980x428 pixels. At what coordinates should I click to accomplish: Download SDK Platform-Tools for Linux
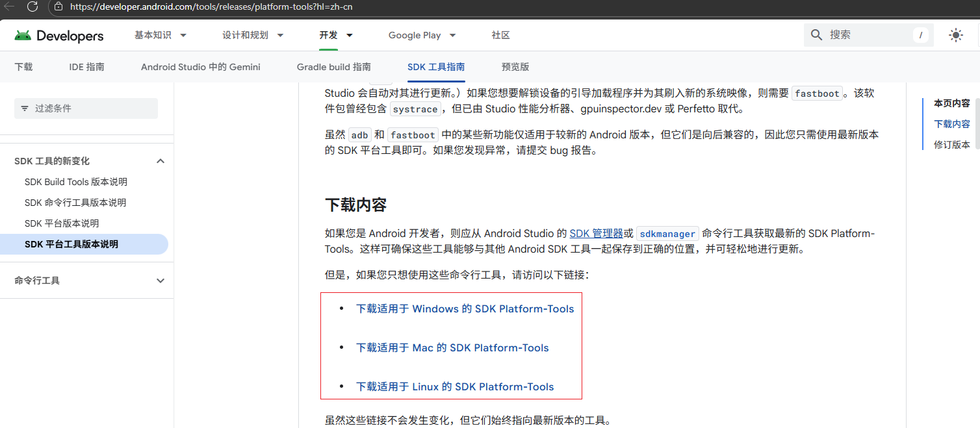[455, 387]
